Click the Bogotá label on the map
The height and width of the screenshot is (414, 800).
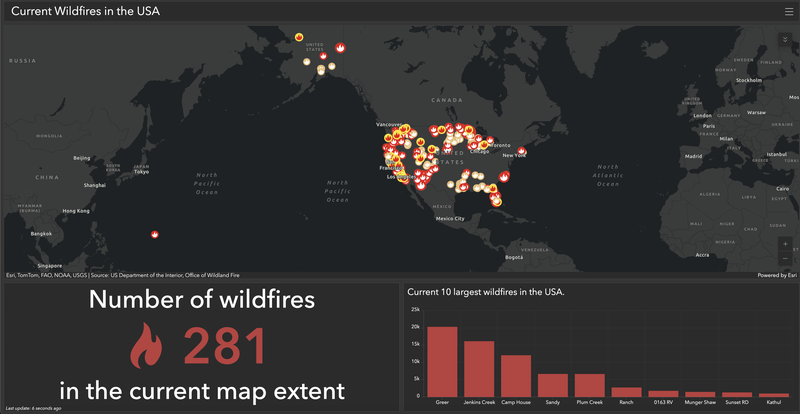tap(514, 258)
